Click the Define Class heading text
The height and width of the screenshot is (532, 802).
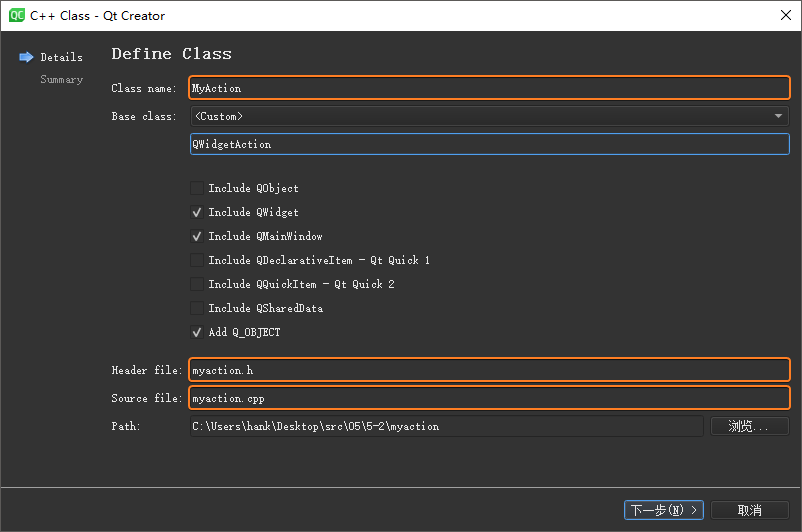click(x=171, y=54)
